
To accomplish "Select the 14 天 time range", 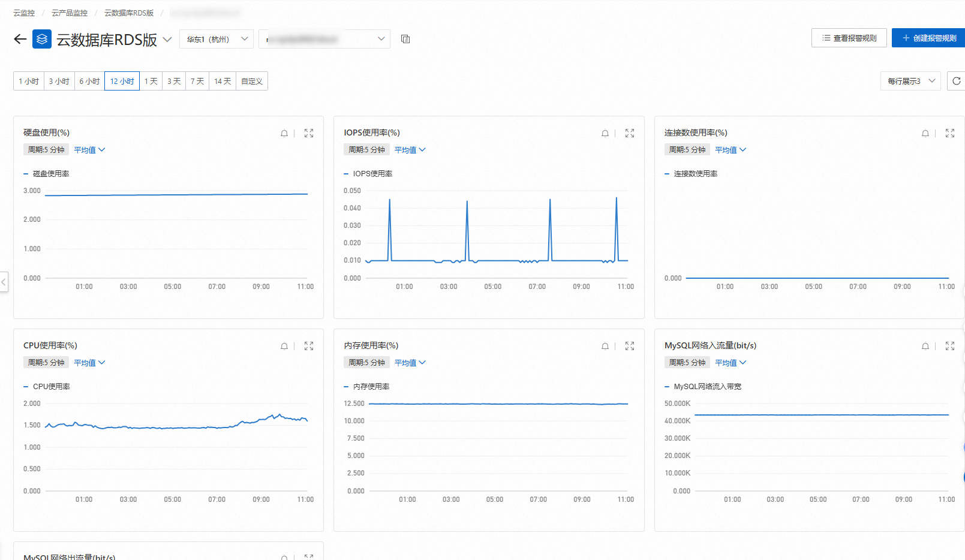I will point(223,81).
